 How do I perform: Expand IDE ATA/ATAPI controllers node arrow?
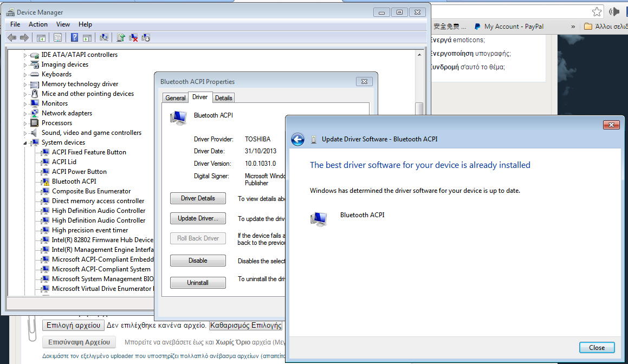(25, 55)
